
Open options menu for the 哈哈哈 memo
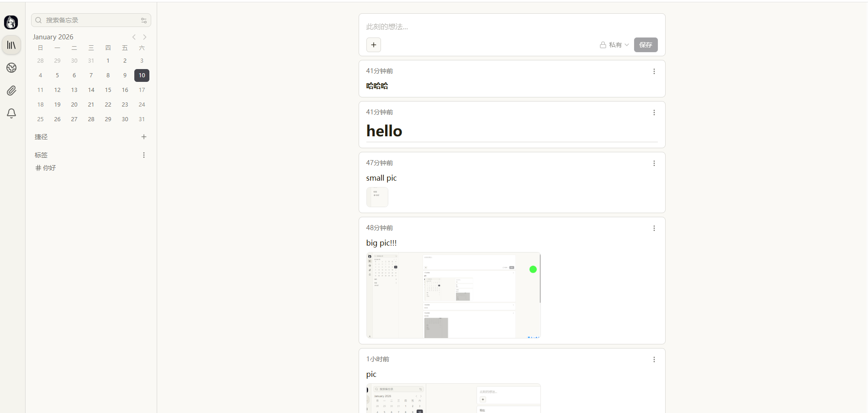(654, 71)
